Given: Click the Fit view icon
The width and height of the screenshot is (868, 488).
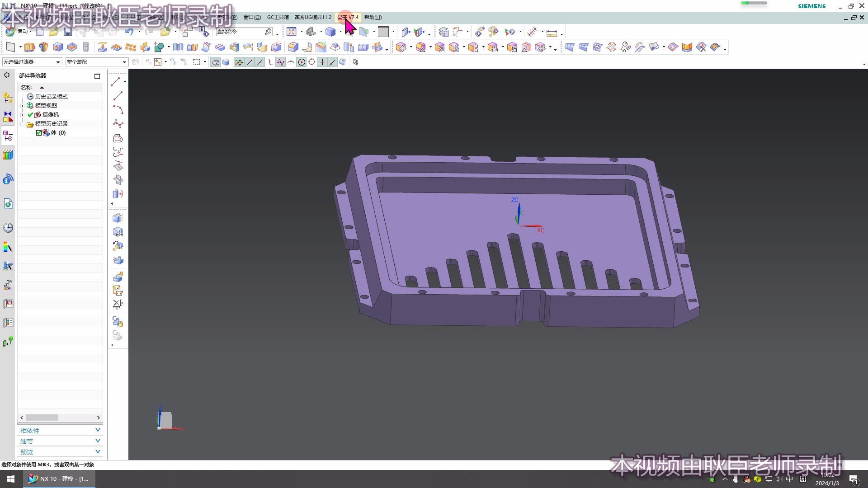Looking at the screenshot, I should [292, 32].
